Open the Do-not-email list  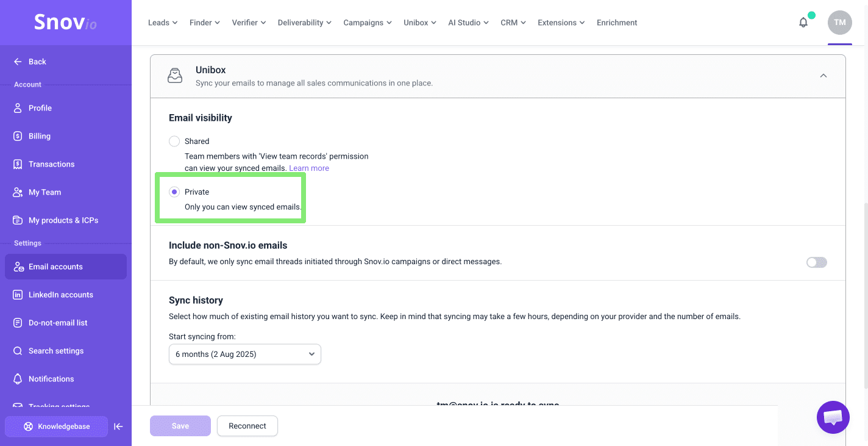58,323
